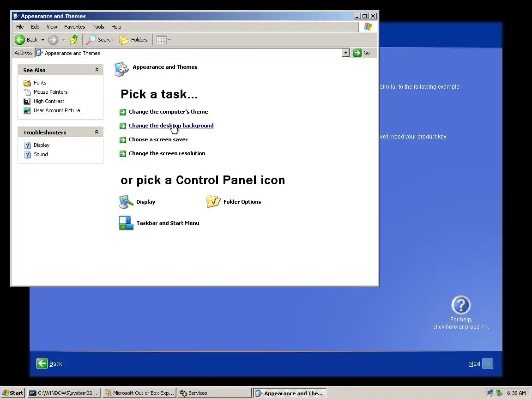Open the File menu
The width and height of the screenshot is (532, 399).
(20, 27)
